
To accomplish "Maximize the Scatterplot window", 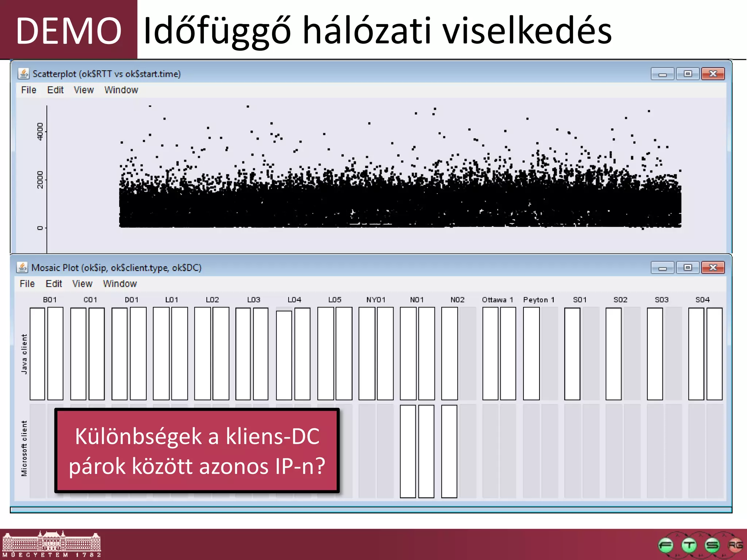I will (x=688, y=74).
